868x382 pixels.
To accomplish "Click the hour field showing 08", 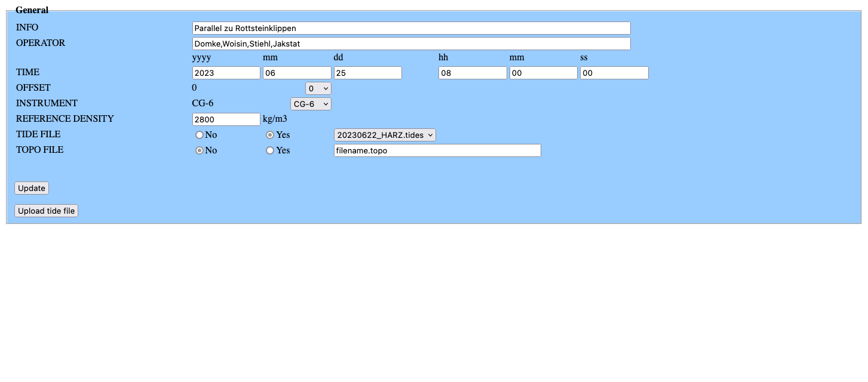I will 472,73.
